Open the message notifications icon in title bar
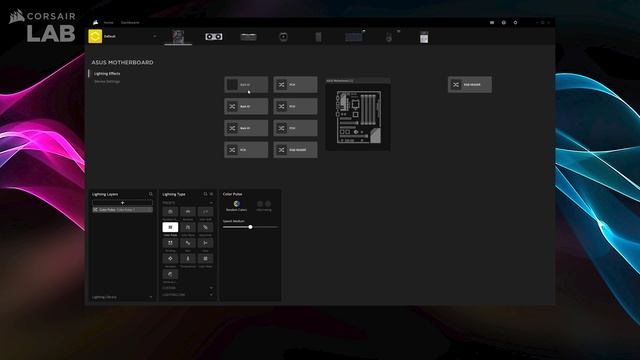This screenshot has height=360, width=640. point(492,23)
